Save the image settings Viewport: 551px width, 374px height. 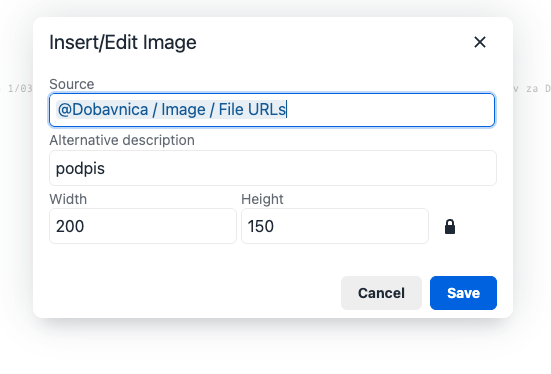point(463,293)
